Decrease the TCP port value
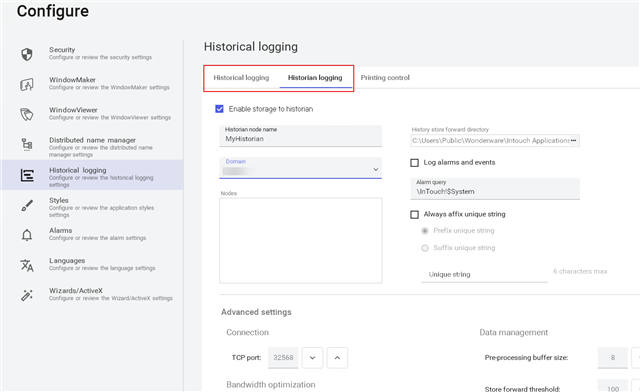The height and width of the screenshot is (392, 640). tap(313, 358)
